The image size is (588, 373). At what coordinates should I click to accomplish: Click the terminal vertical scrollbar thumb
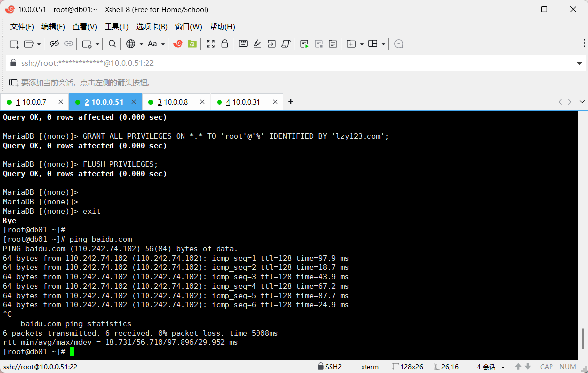click(583, 338)
